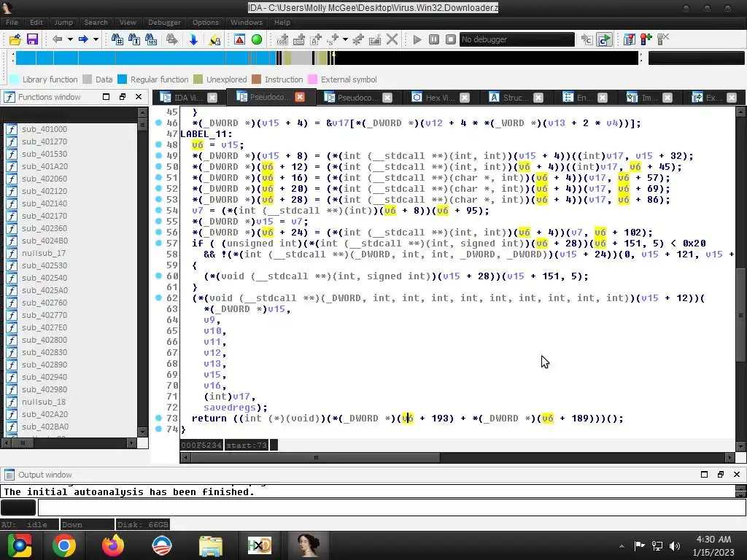Image resolution: width=747 pixels, height=560 pixels.
Task: Float the Functions window panel
Action: (x=123, y=97)
